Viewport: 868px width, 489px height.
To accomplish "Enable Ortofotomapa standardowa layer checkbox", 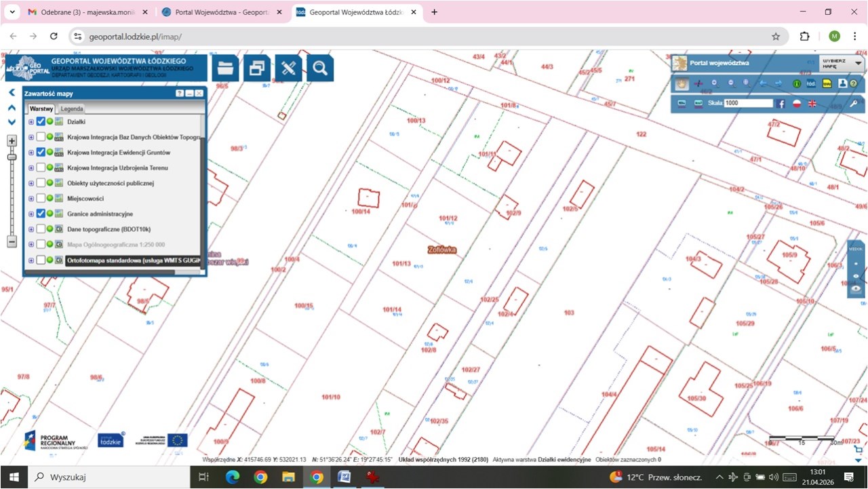I will [x=41, y=260].
